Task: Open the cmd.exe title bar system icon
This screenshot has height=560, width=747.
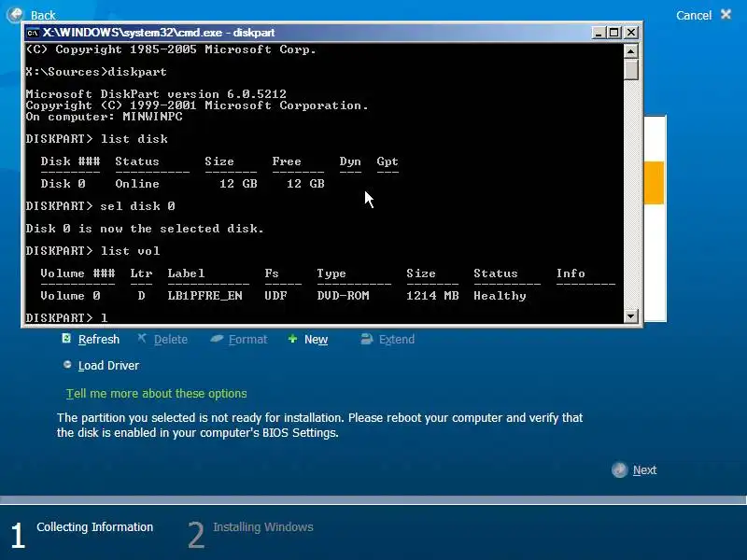Action: click(x=33, y=33)
